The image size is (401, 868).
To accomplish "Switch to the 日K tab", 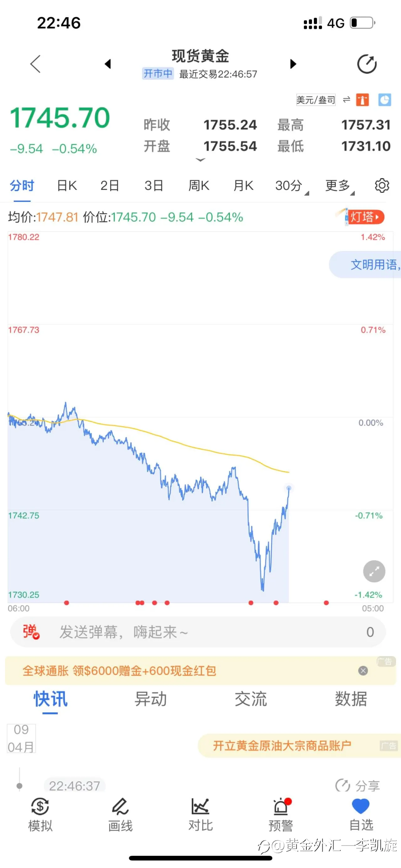I will [x=67, y=186].
